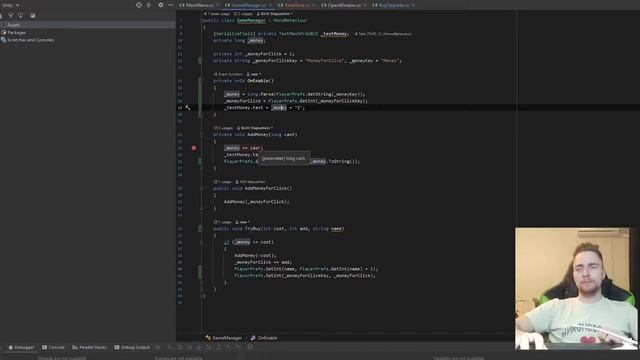This screenshot has height=360, width=640.
Task: Collapse the AddMoney method fold marker
Action: [x=201, y=135]
